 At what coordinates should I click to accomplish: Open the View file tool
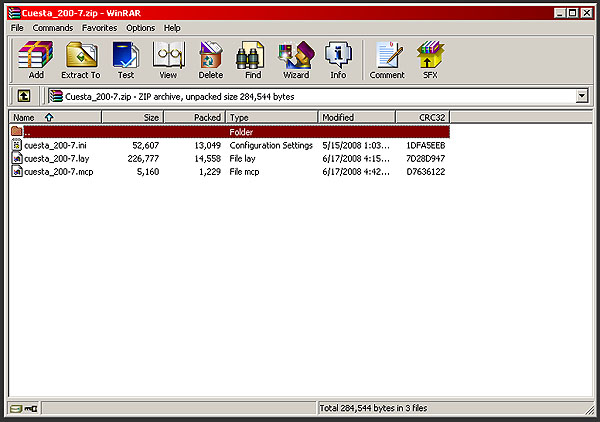(168, 60)
